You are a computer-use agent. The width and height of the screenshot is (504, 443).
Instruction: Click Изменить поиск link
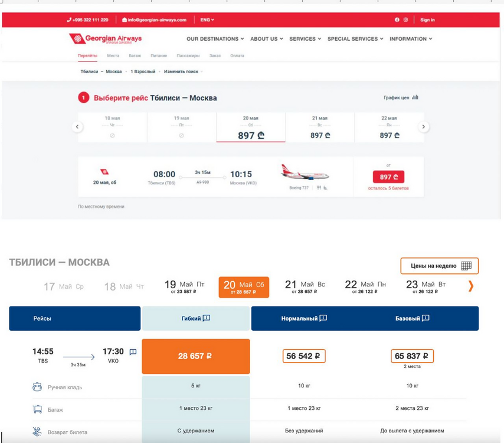pos(181,71)
